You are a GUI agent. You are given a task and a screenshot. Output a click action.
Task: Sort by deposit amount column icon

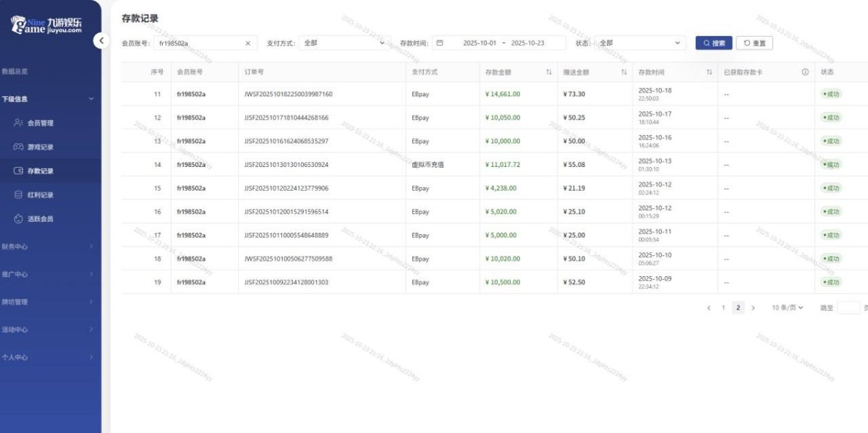(549, 72)
